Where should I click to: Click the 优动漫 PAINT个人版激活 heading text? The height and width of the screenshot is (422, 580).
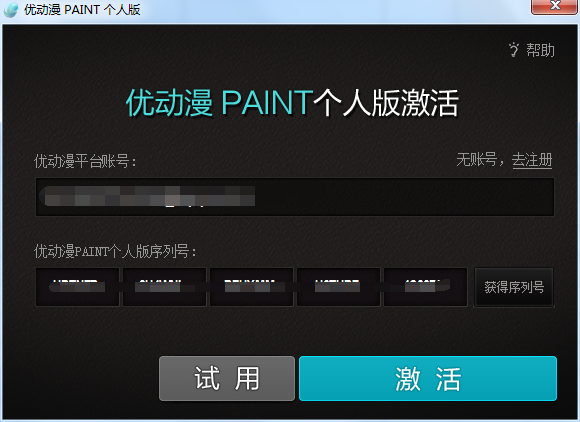[x=292, y=103]
